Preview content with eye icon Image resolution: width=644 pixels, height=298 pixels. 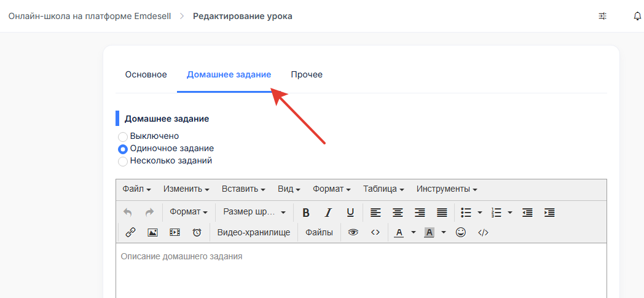click(353, 232)
